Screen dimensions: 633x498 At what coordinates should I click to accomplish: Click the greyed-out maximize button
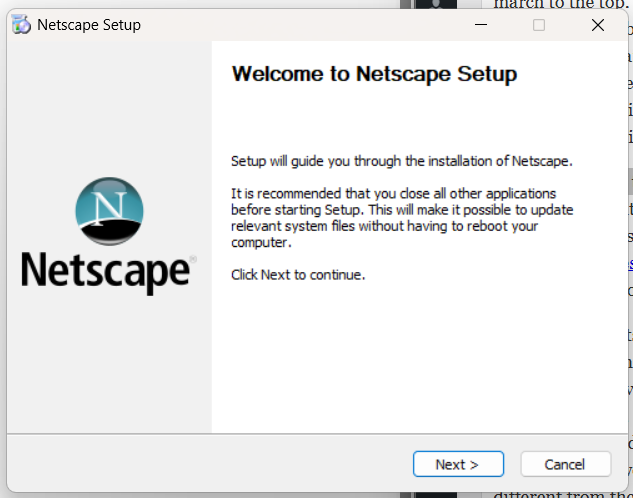[x=539, y=25]
